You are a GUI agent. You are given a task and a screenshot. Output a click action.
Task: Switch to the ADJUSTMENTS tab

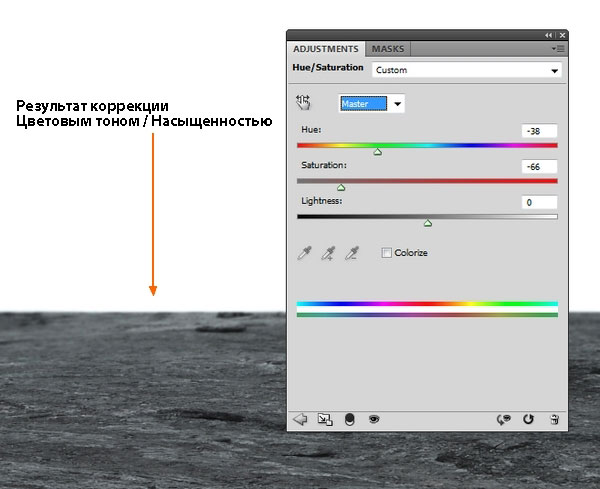pos(326,49)
